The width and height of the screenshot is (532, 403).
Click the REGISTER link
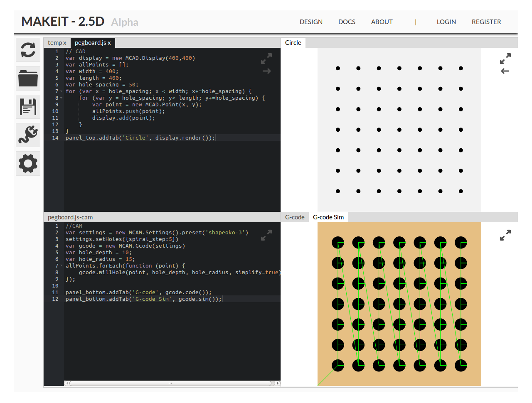point(486,22)
